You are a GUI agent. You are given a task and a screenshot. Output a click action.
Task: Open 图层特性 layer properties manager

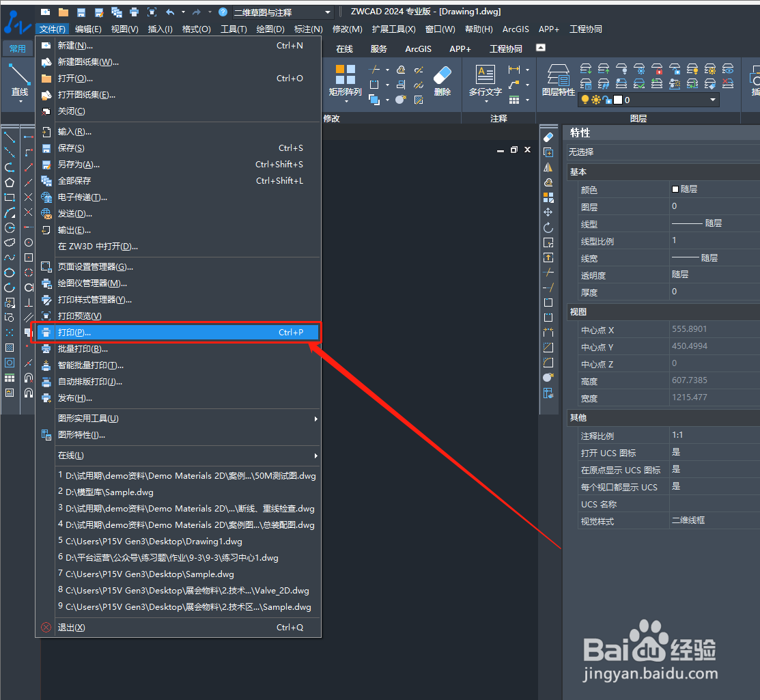pyautogui.click(x=559, y=79)
